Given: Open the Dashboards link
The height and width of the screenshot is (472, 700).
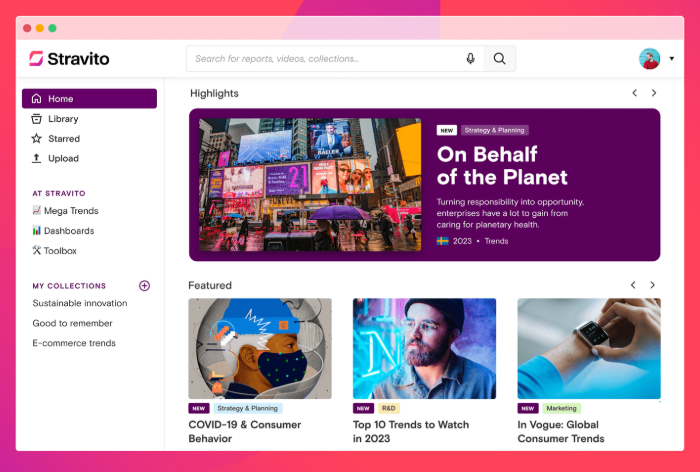Looking at the screenshot, I should [x=68, y=231].
